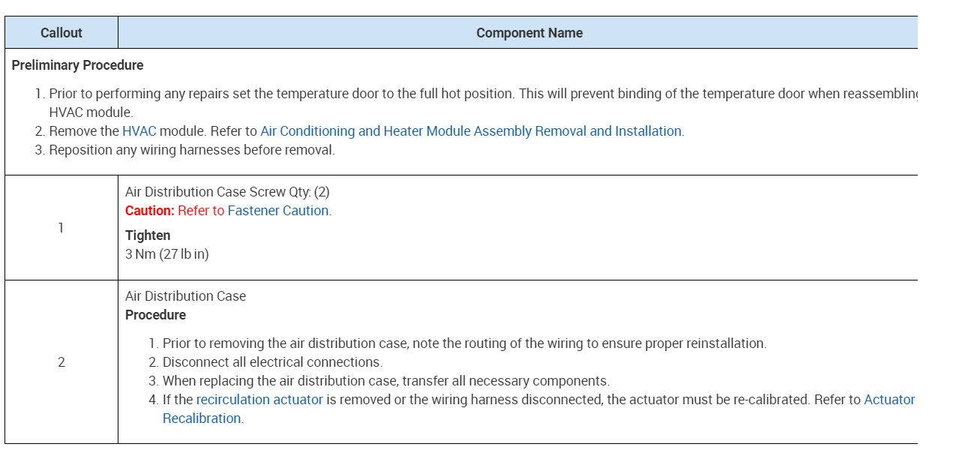Select callout number 2 cell

61,362
